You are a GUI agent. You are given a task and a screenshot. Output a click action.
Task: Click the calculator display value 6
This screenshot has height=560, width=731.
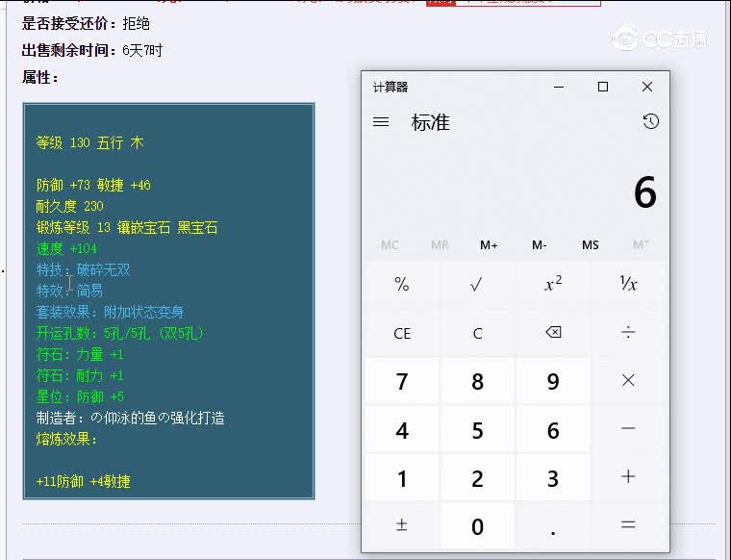click(645, 192)
